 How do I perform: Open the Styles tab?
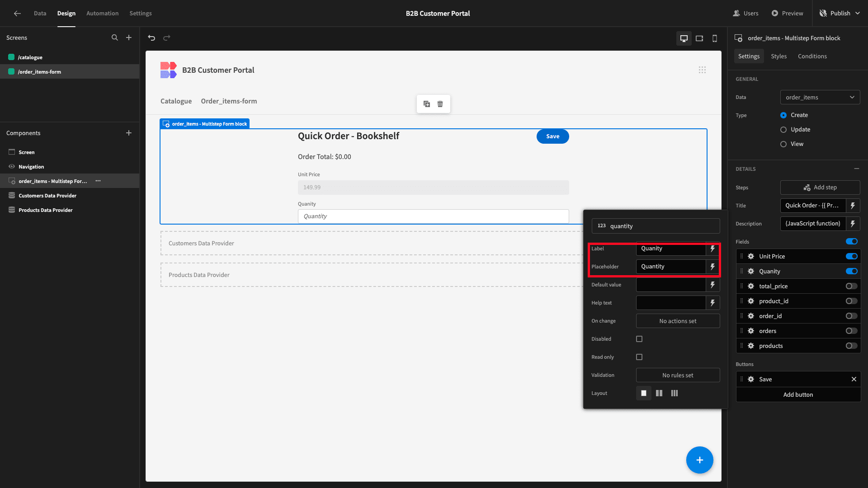click(778, 56)
